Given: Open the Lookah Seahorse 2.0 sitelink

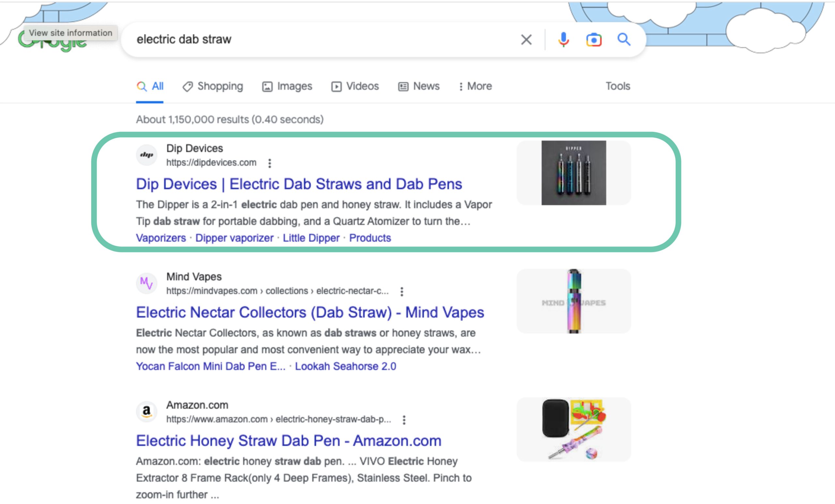Looking at the screenshot, I should point(345,366).
